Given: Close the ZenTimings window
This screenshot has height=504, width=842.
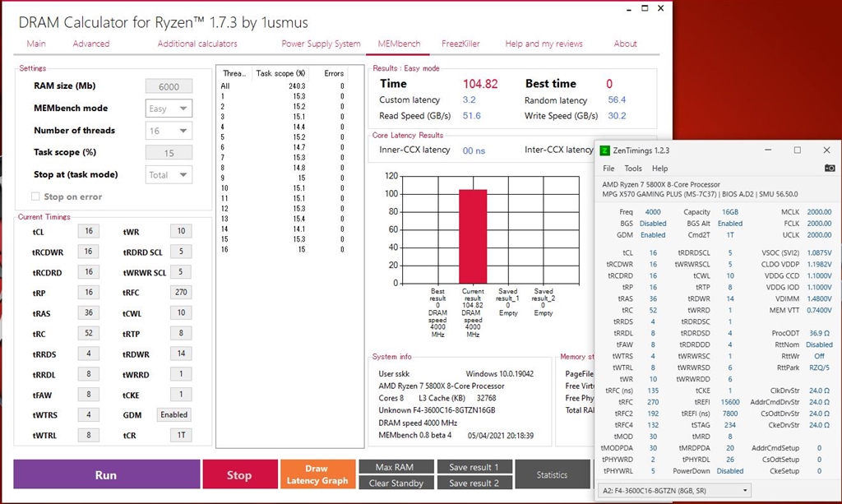Looking at the screenshot, I should coord(827,150).
